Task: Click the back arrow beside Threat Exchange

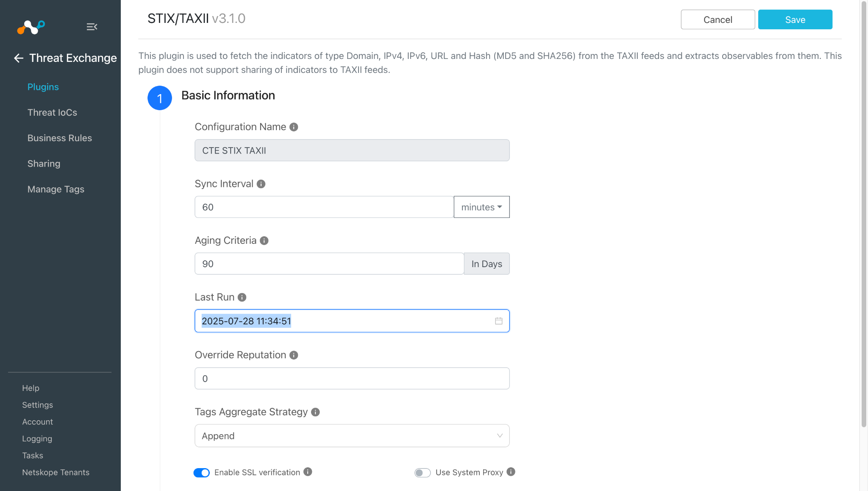Action: tap(19, 58)
